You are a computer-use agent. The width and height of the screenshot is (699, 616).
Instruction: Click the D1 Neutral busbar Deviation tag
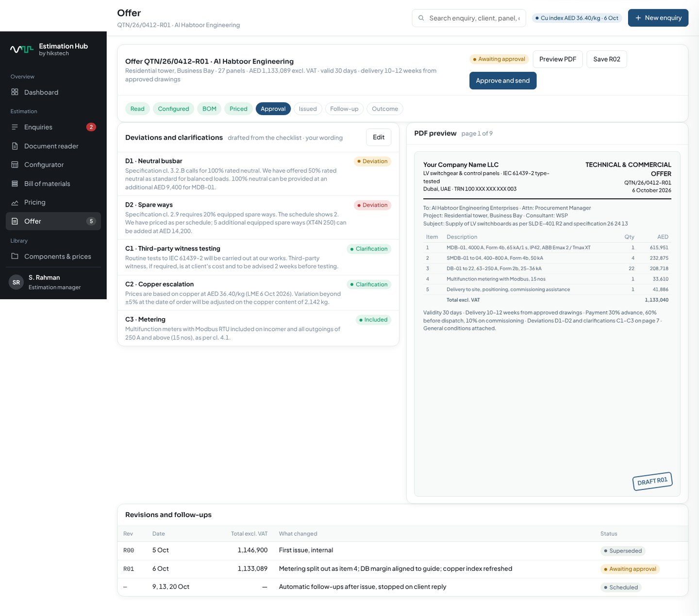[x=372, y=161]
